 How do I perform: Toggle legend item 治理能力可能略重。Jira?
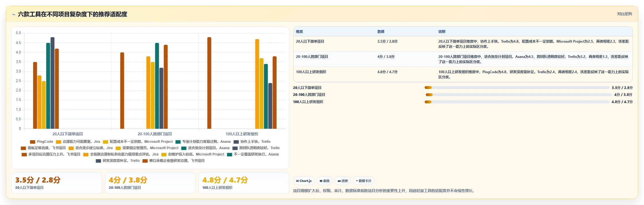[x=78, y=142]
